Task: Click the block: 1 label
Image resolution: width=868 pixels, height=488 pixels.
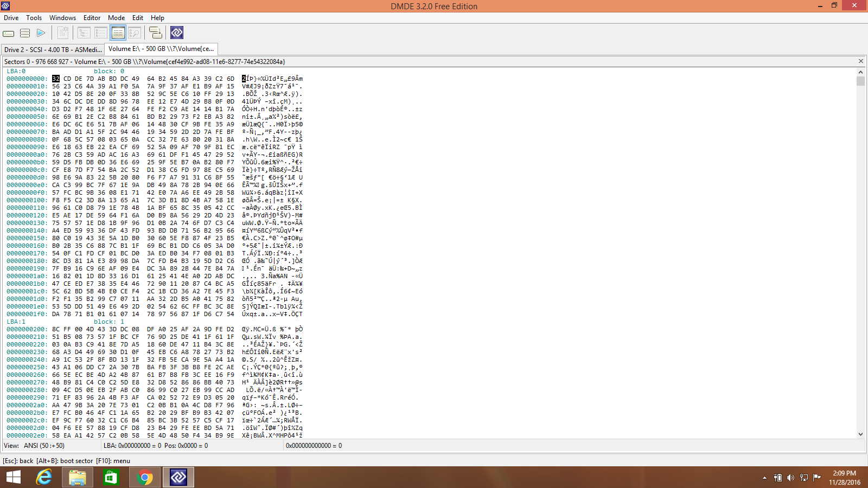Action: point(109,322)
